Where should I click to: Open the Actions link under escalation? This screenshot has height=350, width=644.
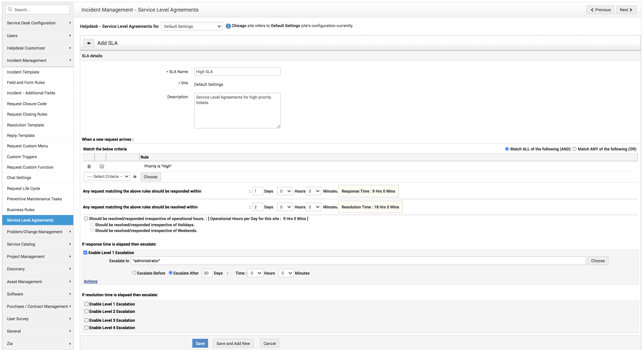[x=91, y=281]
